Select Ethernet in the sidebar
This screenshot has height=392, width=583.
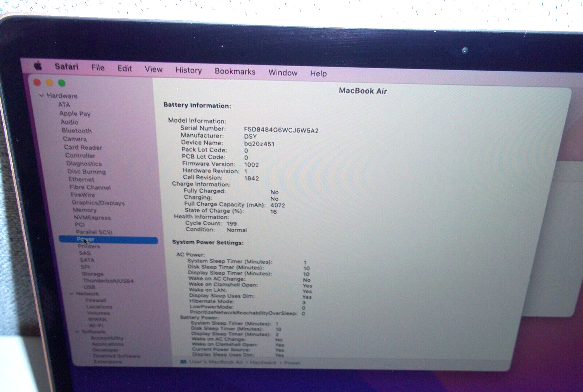click(x=81, y=179)
